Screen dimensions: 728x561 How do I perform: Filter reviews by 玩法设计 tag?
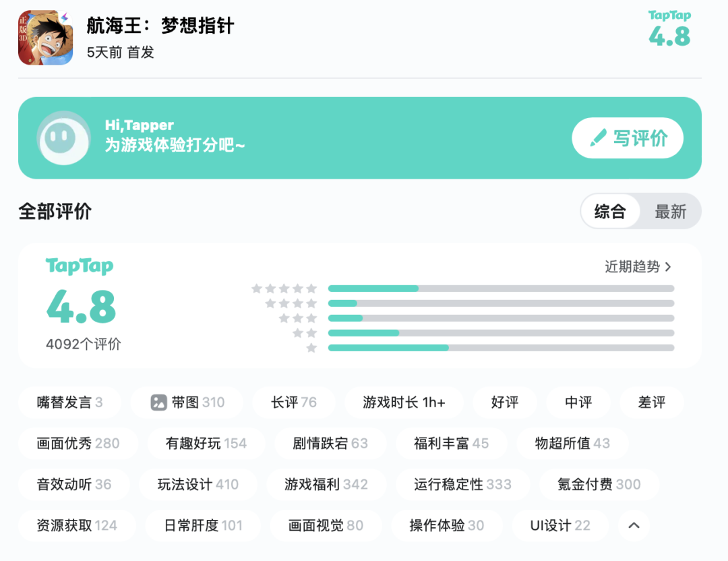pos(198,484)
